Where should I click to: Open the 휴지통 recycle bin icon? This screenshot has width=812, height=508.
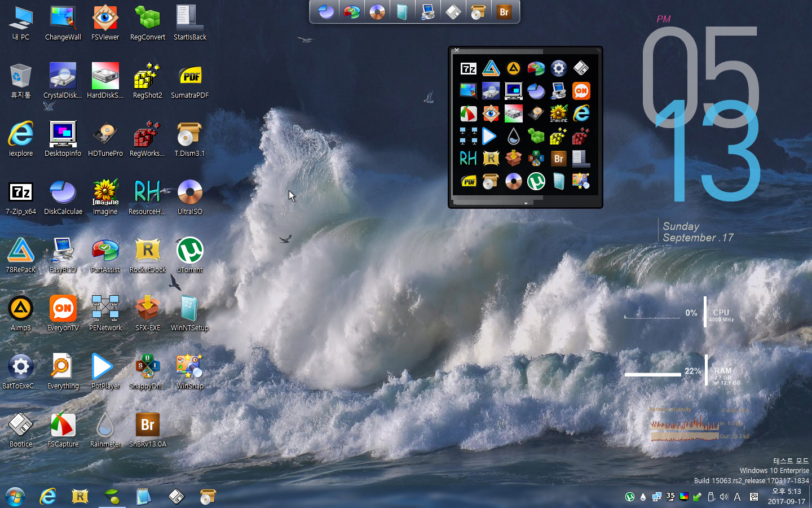tap(21, 81)
